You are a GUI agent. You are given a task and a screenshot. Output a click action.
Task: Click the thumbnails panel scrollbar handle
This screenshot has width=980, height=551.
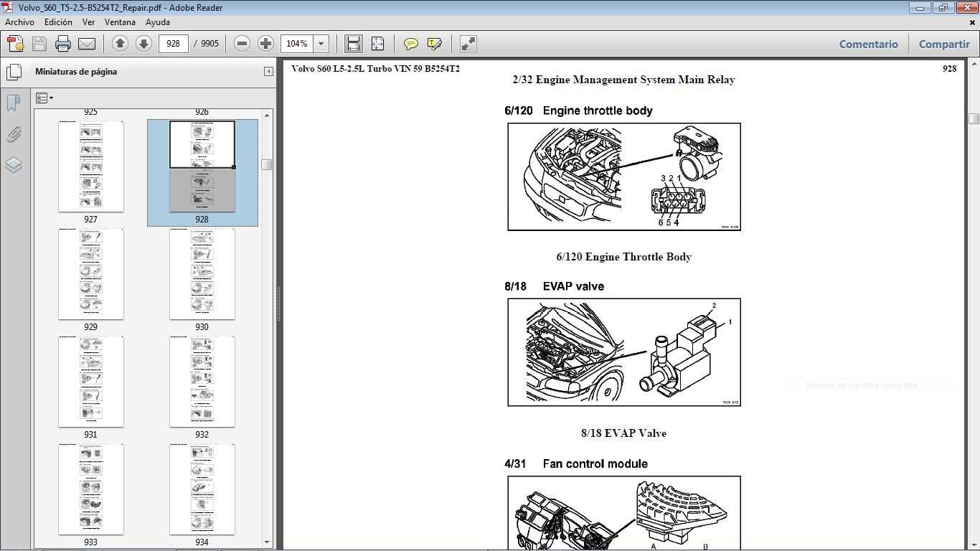click(x=267, y=164)
